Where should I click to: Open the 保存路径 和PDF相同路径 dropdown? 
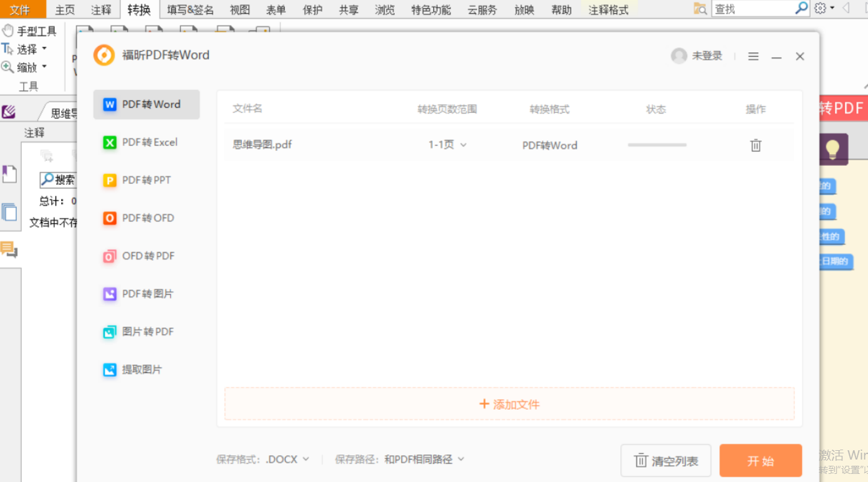(424, 460)
